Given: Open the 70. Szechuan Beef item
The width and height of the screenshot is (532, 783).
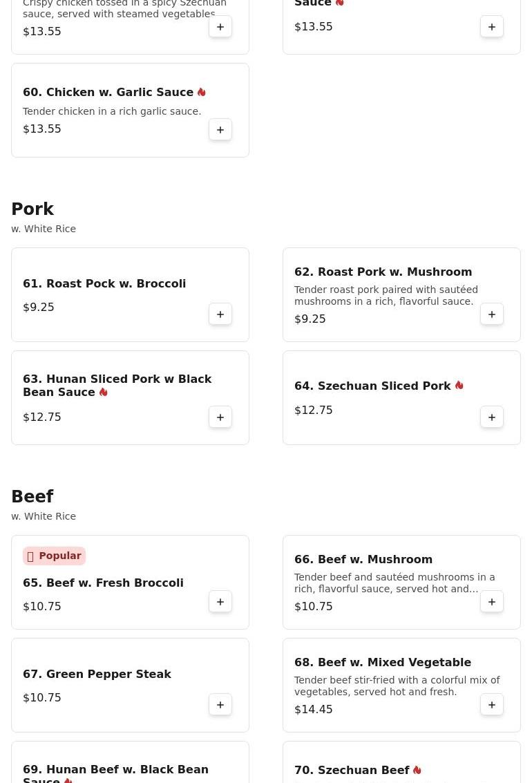Looking at the screenshot, I should (x=352, y=770).
